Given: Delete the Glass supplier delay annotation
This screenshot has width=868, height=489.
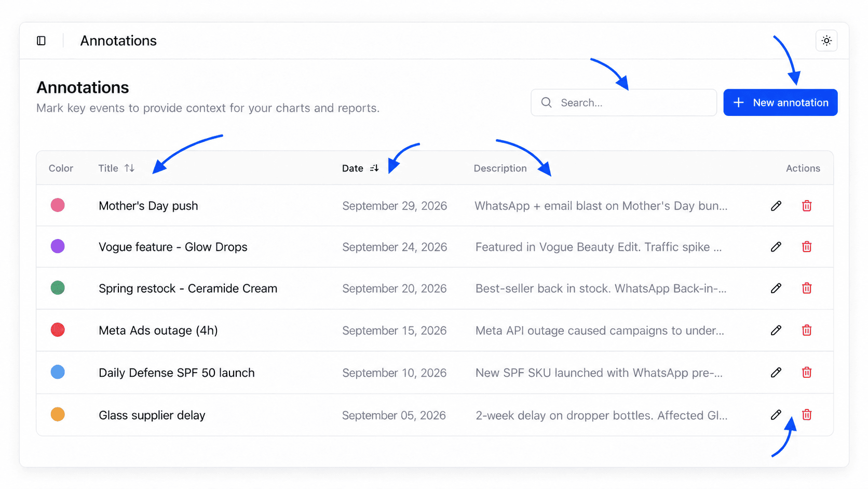Looking at the screenshot, I should (807, 415).
